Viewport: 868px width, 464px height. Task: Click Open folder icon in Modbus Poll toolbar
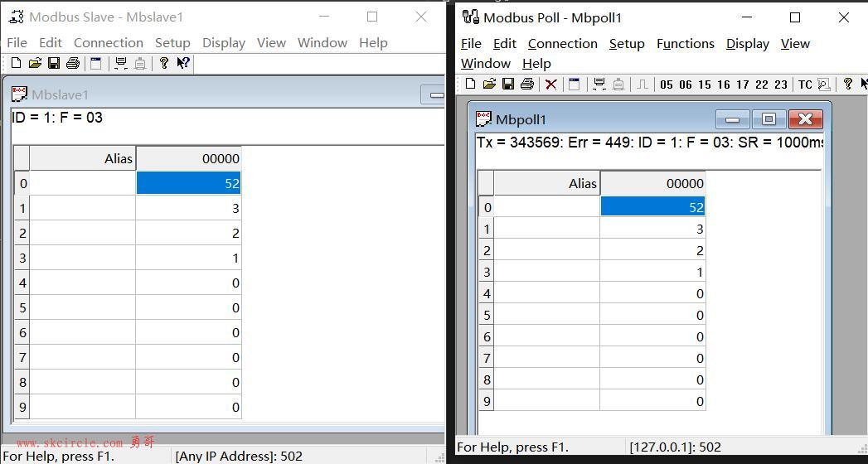(489, 84)
